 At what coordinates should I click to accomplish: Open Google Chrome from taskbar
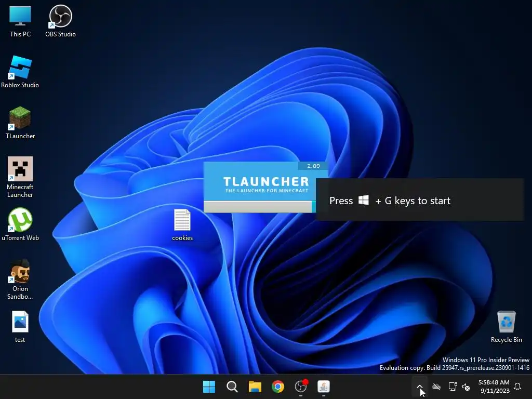coord(278,387)
